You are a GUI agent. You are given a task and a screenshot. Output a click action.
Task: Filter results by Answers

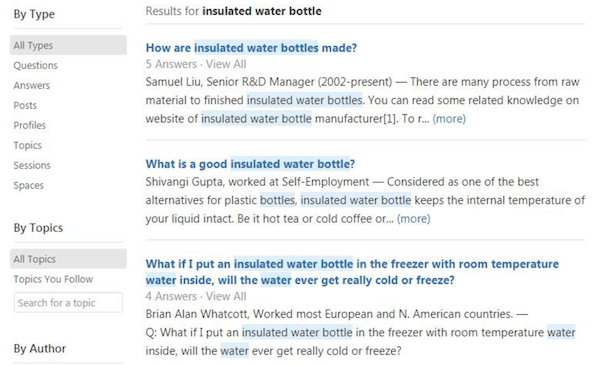pyautogui.click(x=32, y=85)
